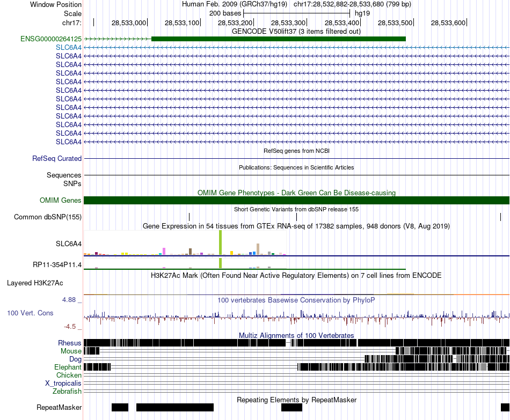This screenshot has width=510, height=420.
Task: Open the Layered H3K27Ac track label
Action: 35,283
